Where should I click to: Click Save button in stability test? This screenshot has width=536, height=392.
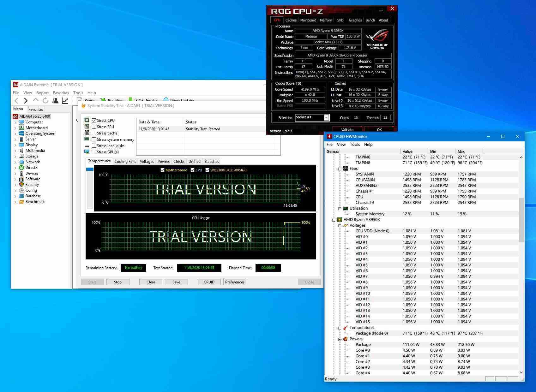176,282
